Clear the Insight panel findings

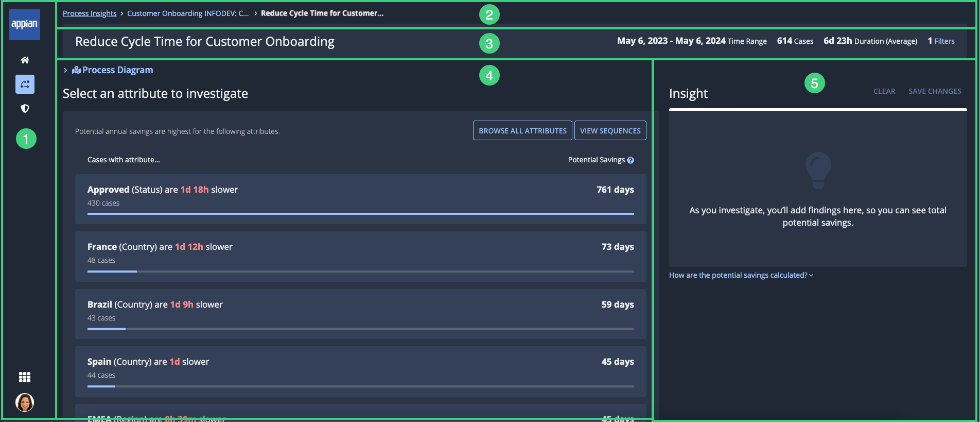pyautogui.click(x=884, y=91)
